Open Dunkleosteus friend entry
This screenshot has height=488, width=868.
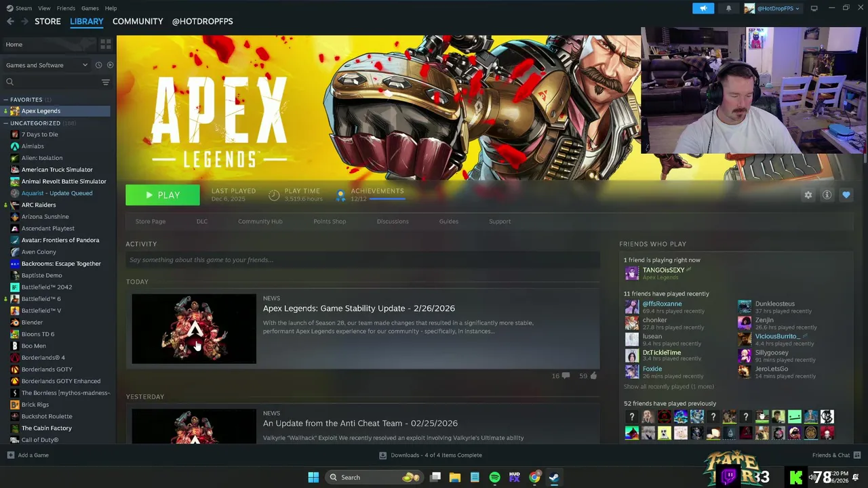tap(774, 304)
